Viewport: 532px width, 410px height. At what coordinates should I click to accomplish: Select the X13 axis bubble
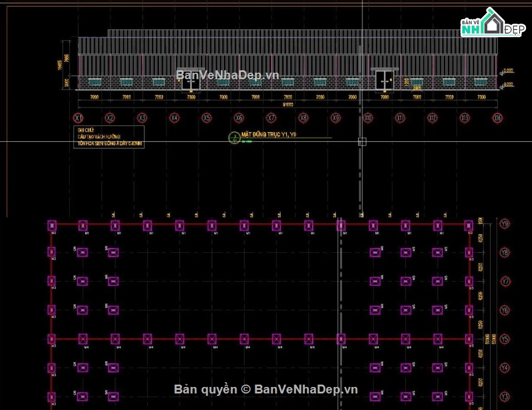(x=465, y=118)
